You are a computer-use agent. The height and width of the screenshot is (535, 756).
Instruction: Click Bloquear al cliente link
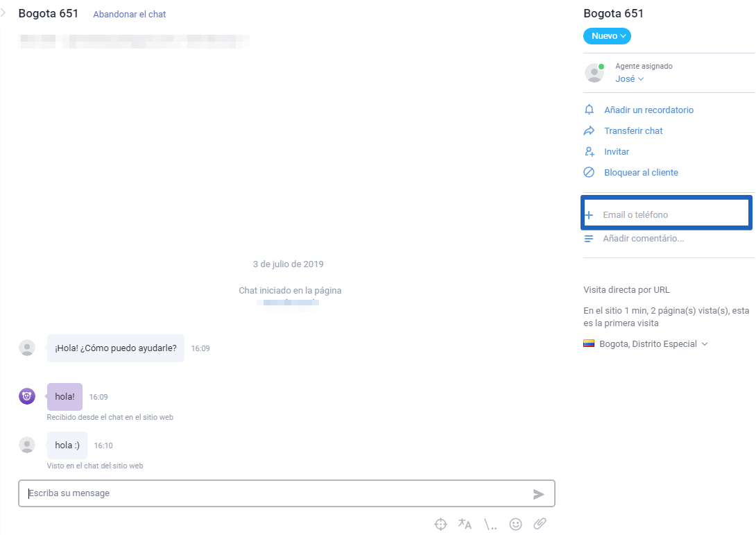641,172
